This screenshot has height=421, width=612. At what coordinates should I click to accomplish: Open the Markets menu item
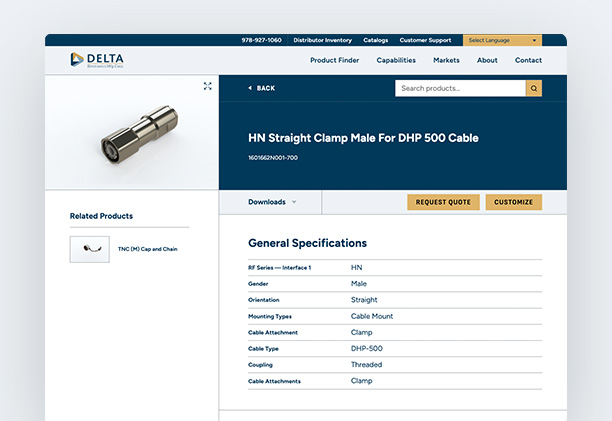click(x=446, y=60)
